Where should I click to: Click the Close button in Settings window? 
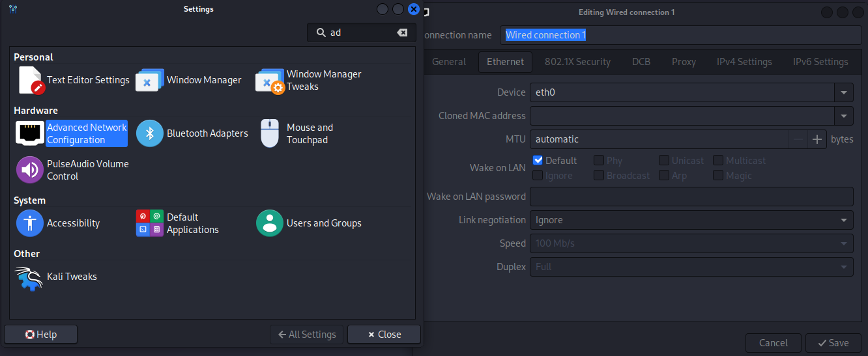pyautogui.click(x=384, y=335)
